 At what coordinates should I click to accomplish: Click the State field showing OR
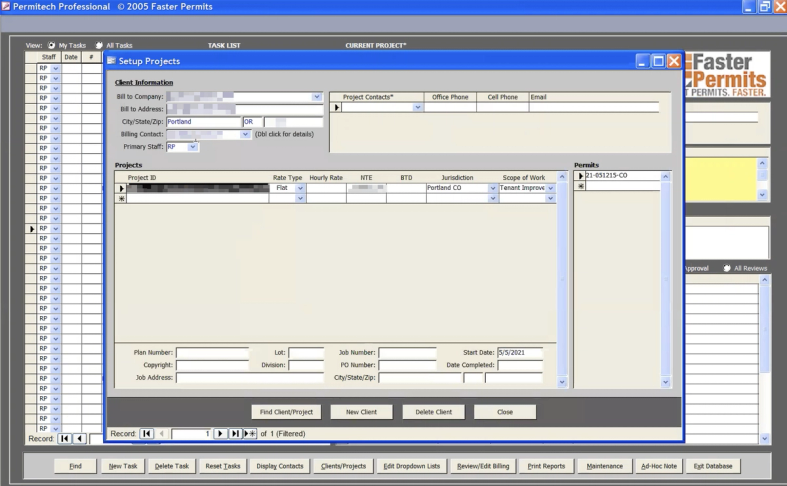[252, 122]
